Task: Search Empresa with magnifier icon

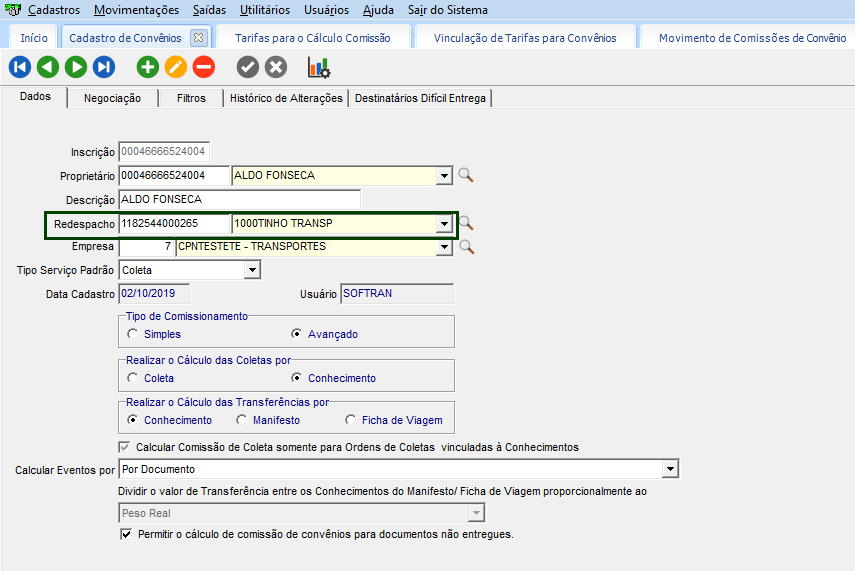Action: click(x=467, y=247)
